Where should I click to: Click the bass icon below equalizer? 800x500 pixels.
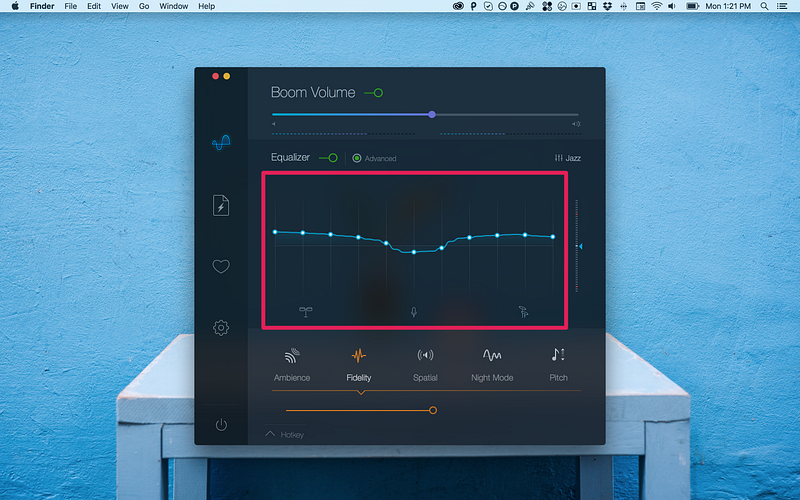(x=306, y=311)
